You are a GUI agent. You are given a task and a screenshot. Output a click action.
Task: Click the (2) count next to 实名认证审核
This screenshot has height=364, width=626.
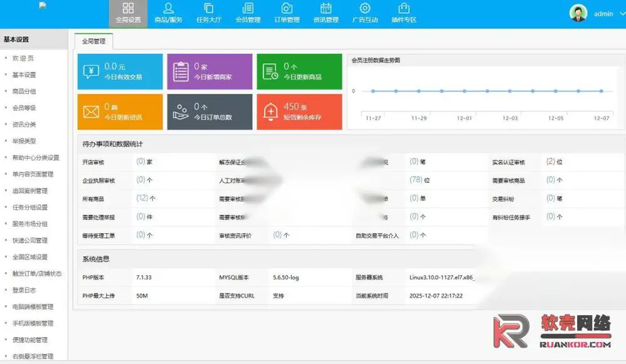click(550, 162)
